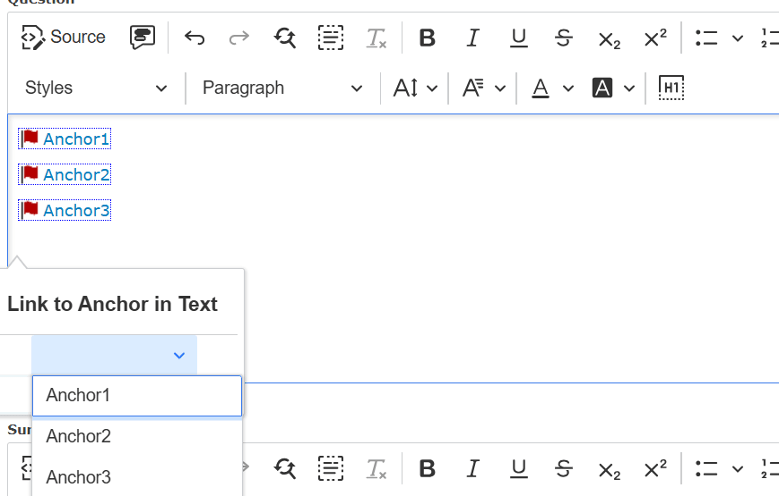Click the H1 heading blocks icon

pos(671,88)
